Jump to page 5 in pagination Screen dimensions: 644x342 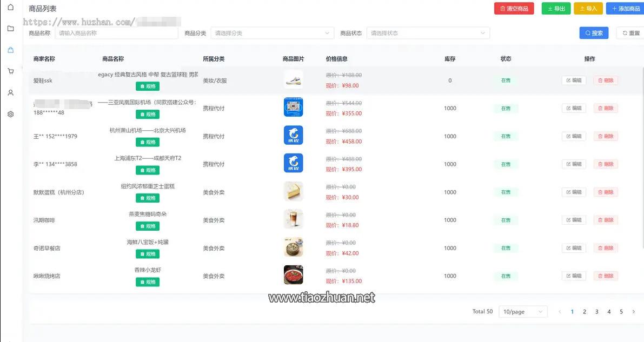(x=621, y=312)
